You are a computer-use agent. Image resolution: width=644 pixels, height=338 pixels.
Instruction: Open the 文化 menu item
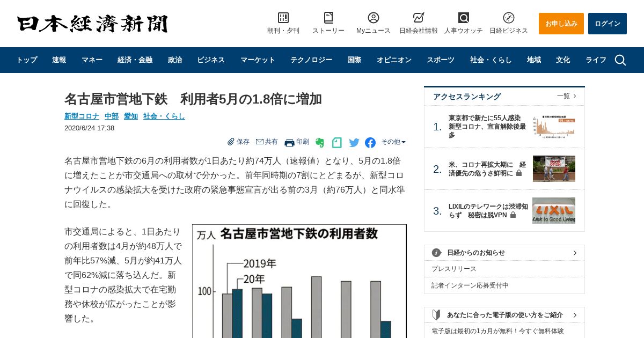[x=563, y=60]
